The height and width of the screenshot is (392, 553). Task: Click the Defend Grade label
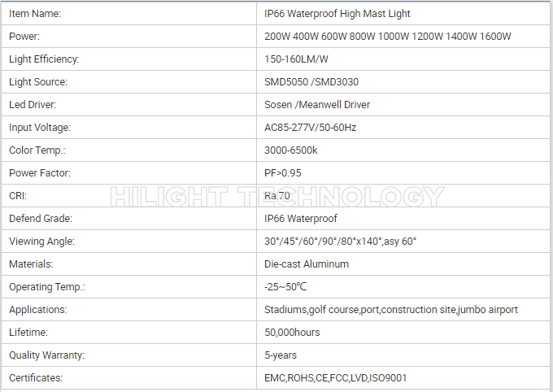click(x=41, y=219)
